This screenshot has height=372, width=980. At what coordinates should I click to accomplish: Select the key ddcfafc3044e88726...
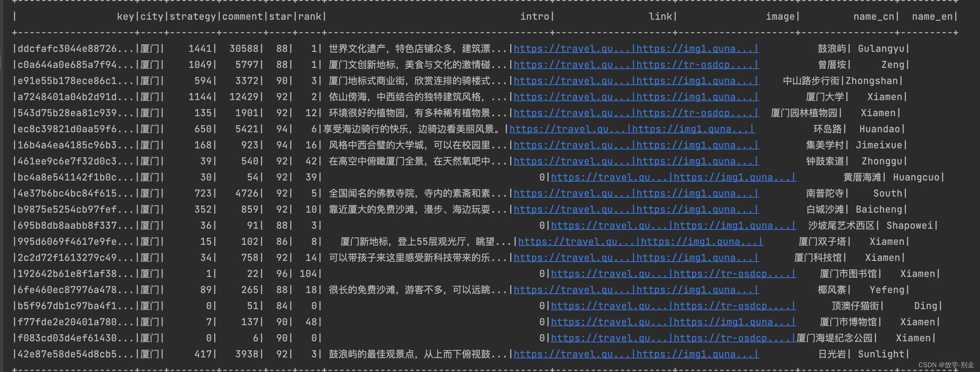(76, 49)
